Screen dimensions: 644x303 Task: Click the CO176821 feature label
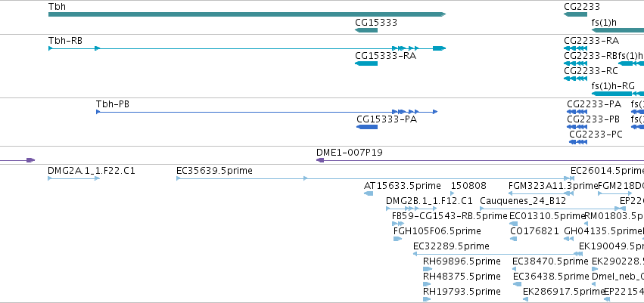click(x=534, y=231)
